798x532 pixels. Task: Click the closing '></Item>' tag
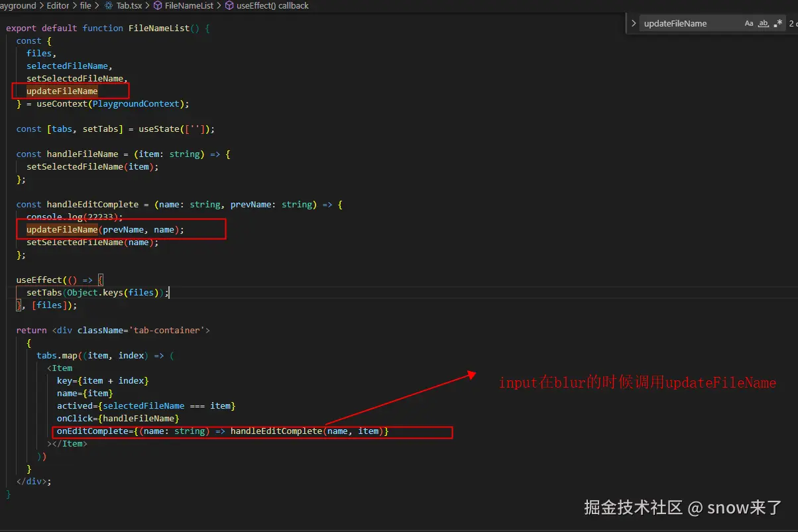coord(67,443)
